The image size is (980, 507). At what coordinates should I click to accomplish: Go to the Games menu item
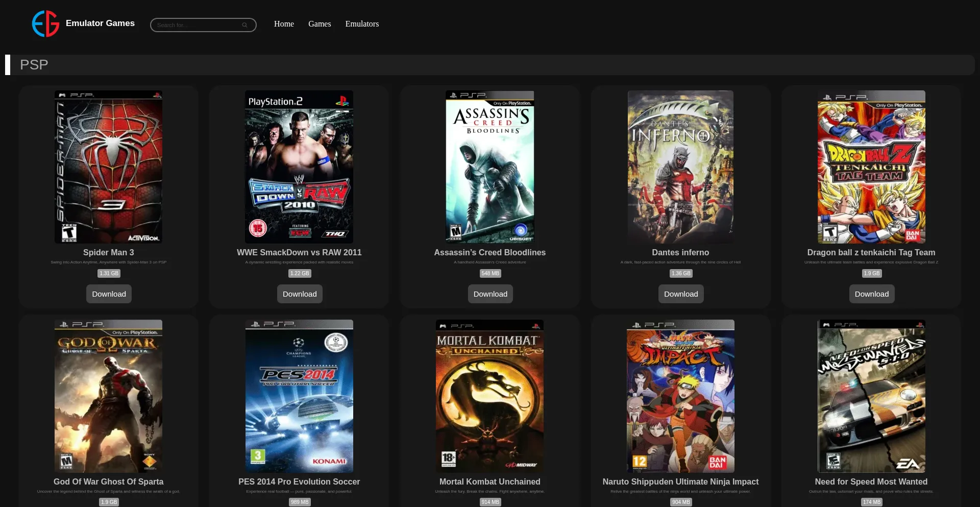[320, 24]
